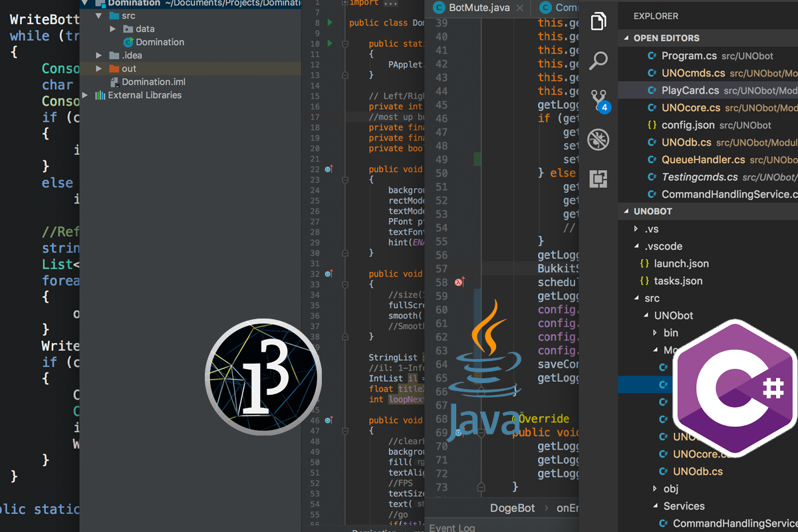This screenshot has height=532, width=798.
Task: Expand the .idea folder
Action: tap(98, 55)
